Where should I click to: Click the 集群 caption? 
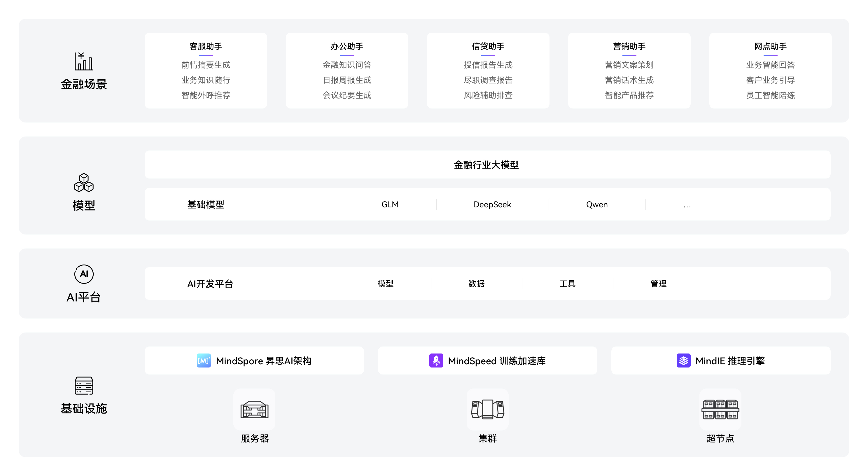point(488,438)
